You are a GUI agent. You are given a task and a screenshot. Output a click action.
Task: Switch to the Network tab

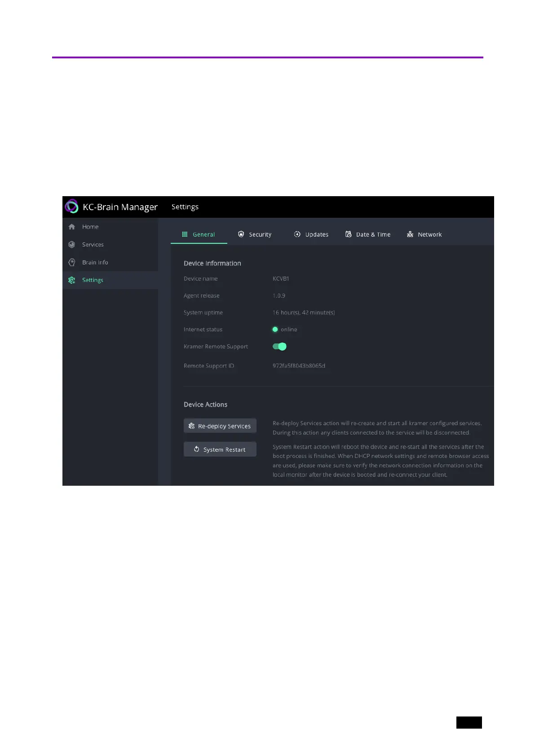pyautogui.click(x=424, y=234)
